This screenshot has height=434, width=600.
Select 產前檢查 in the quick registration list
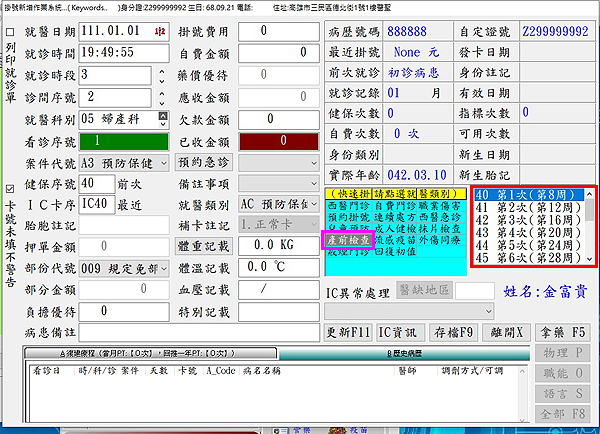[348, 240]
